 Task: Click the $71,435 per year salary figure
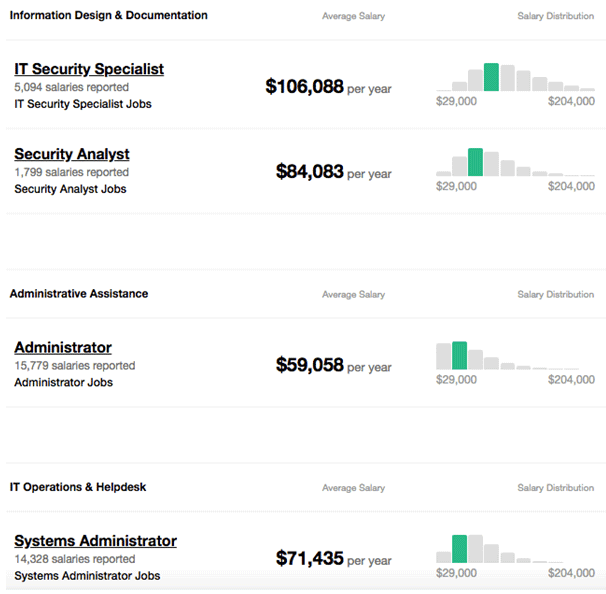click(334, 558)
